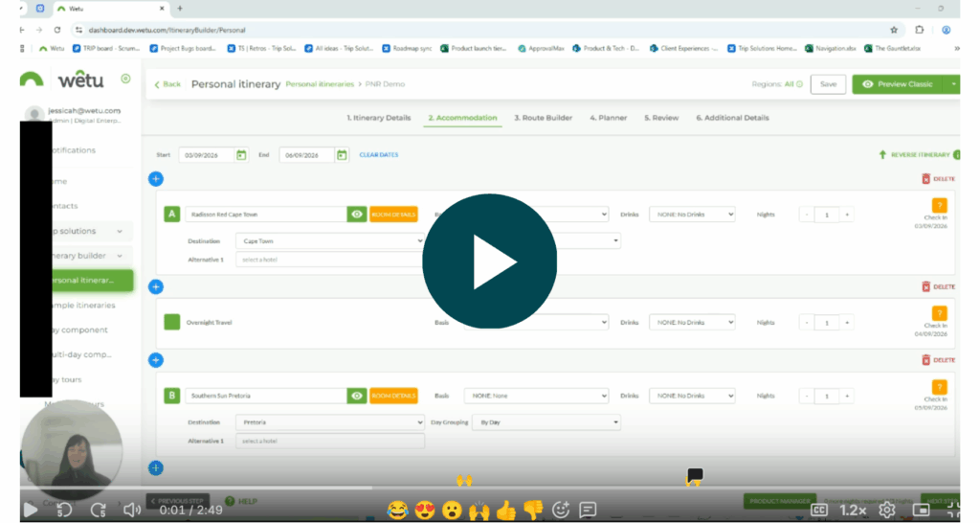The image size is (980, 523).
Task: React with the surprised face emoji
Action: point(452,510)
